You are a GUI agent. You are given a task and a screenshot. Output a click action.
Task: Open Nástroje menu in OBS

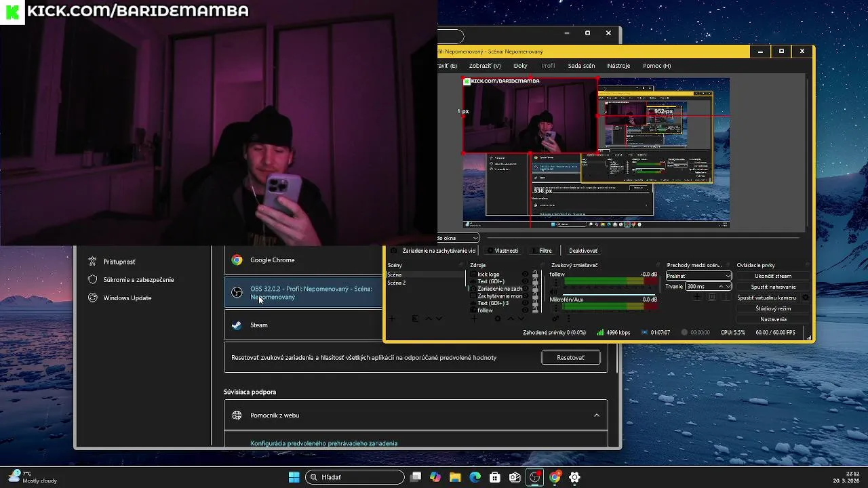pyautogui.click(x=618, y=66)
